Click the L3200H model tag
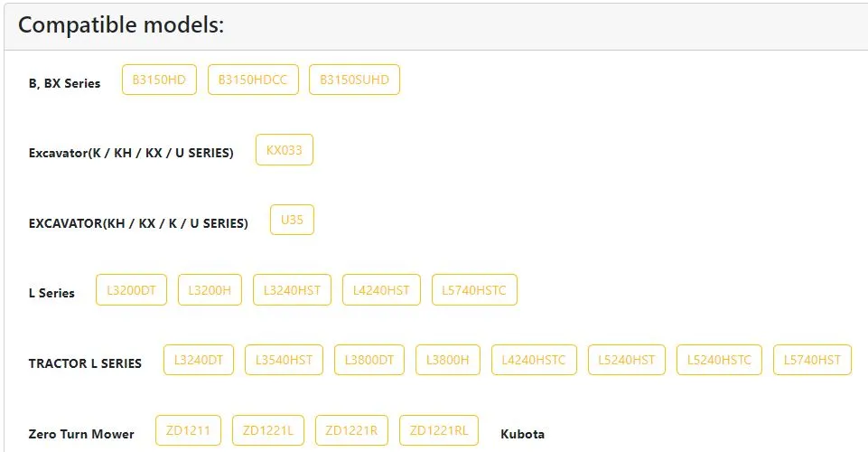This screenshot has height=452, width=868. tap(210, 290)
